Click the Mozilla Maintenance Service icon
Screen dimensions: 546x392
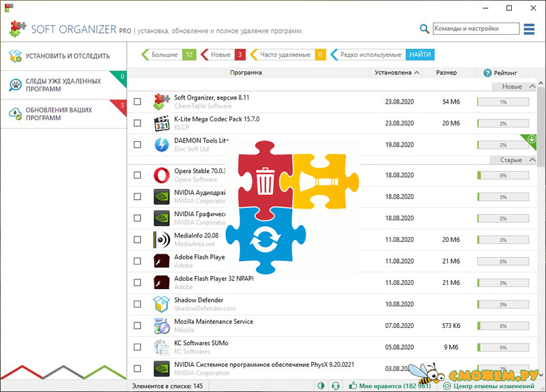(162, 326)
